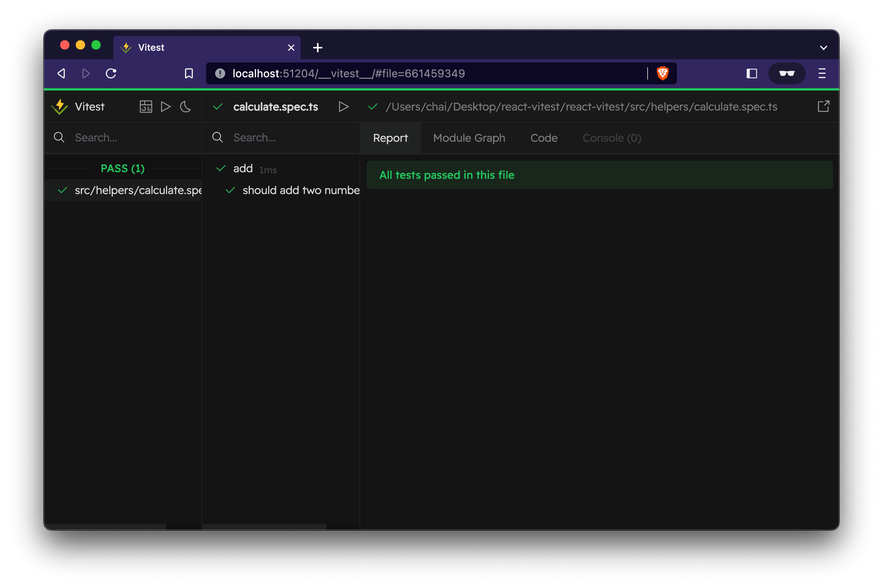This screenshot has height=588, width=883.
Task: Click the PASS (1) header
Action: coord(123,168)
